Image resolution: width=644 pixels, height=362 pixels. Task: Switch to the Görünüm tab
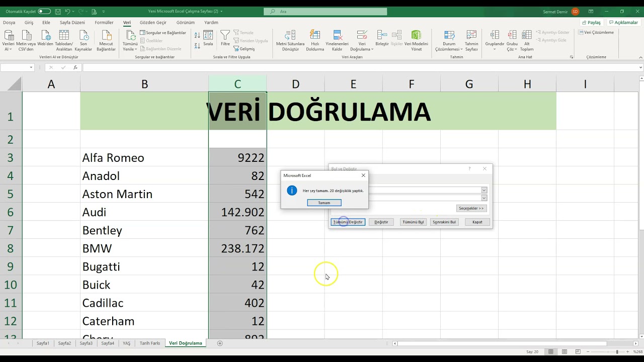tap(186, 23)
